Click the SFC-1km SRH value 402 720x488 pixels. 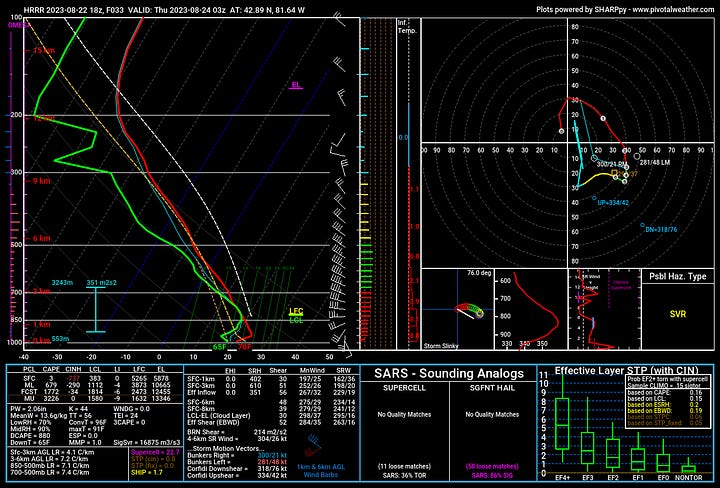tap(254, 379)
